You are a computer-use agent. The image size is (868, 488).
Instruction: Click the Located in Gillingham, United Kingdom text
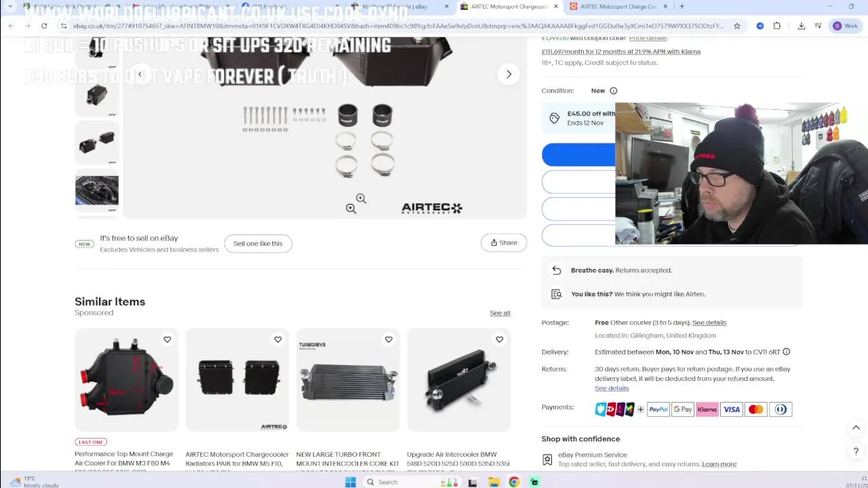[x=655, y=335]
